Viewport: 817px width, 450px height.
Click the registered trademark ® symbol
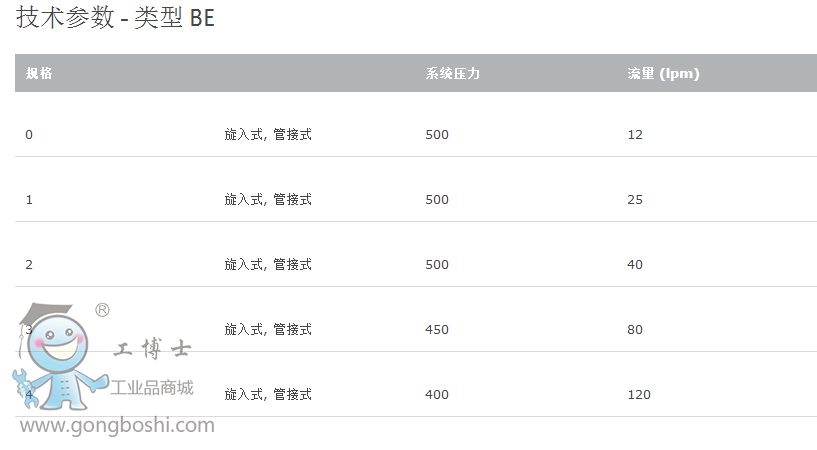coord(102,310)
